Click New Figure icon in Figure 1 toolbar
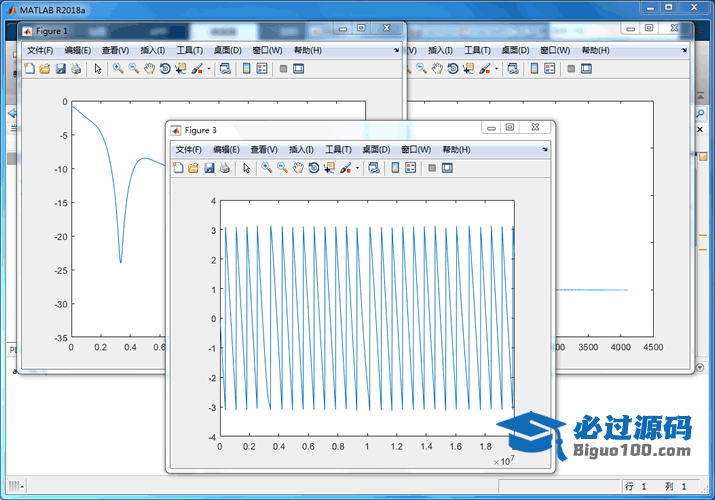 [30, 69]
